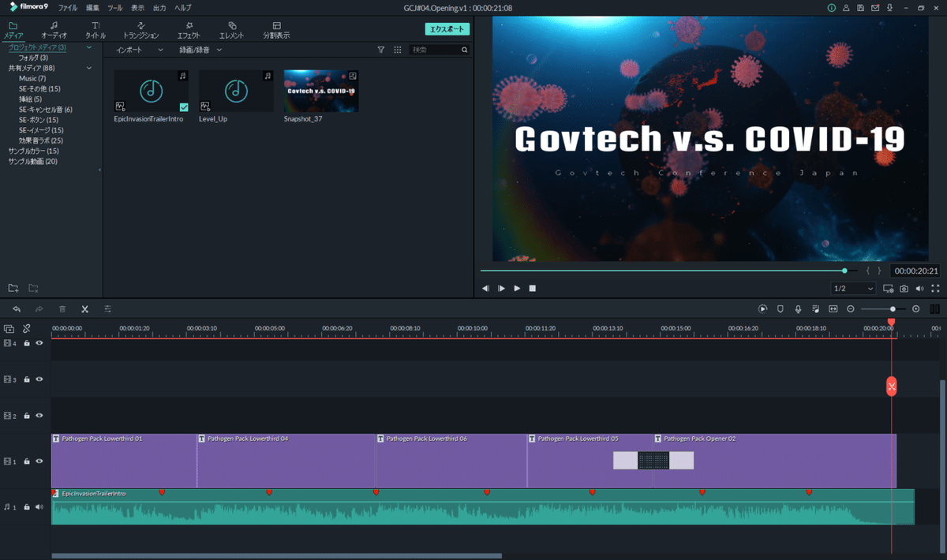Open the 出力 menu

160,8
